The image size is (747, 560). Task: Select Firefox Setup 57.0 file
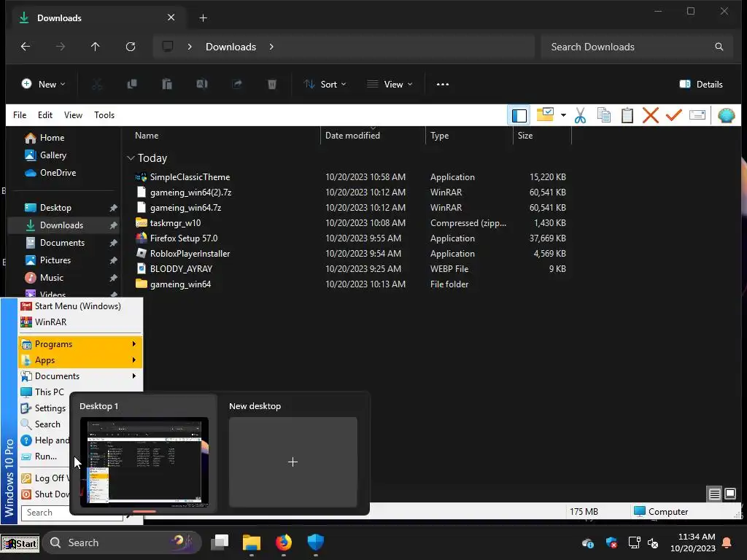(183, 238)
